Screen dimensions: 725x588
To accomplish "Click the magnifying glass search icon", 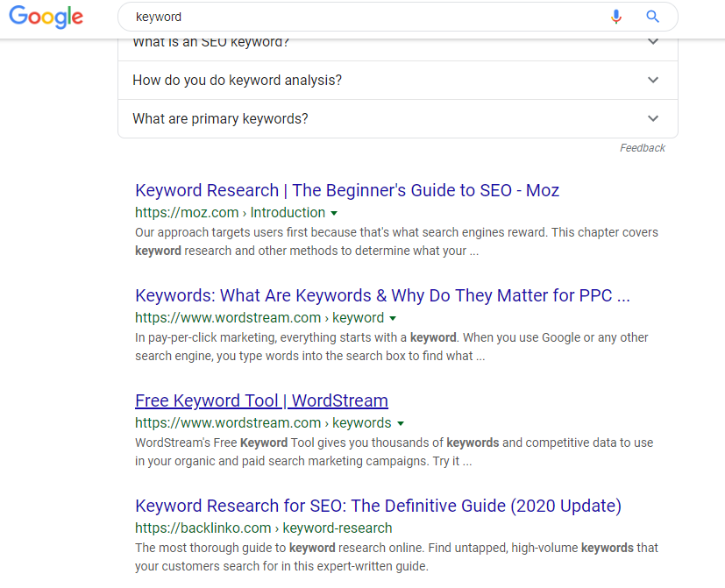I will pos(652,17).
